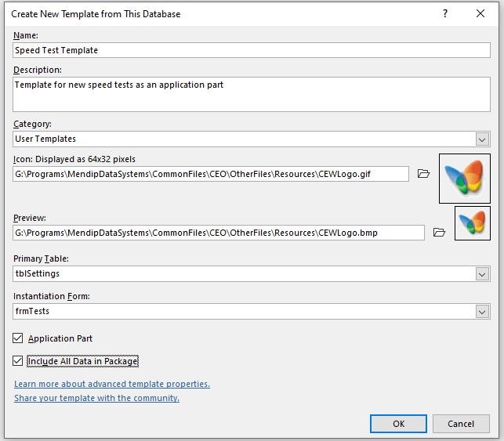
Task: Cancel the template dialog
Action: (461, 424)
